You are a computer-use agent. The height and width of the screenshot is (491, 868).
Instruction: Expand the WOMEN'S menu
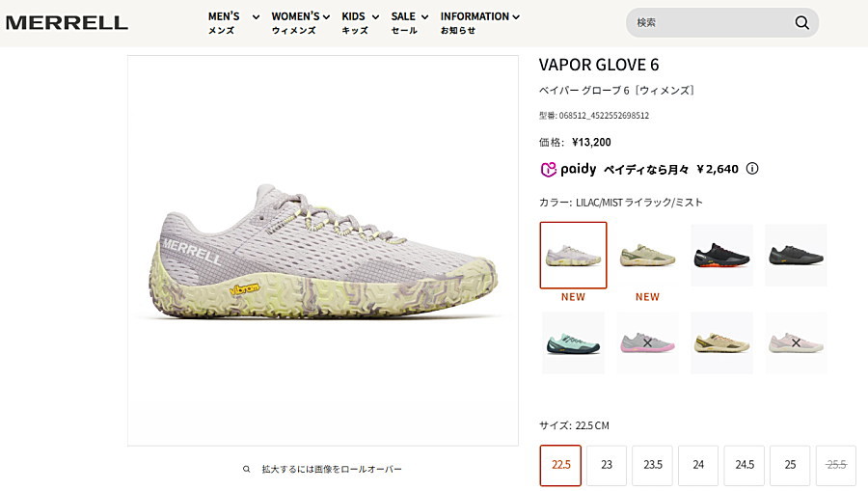coord(301,23)
